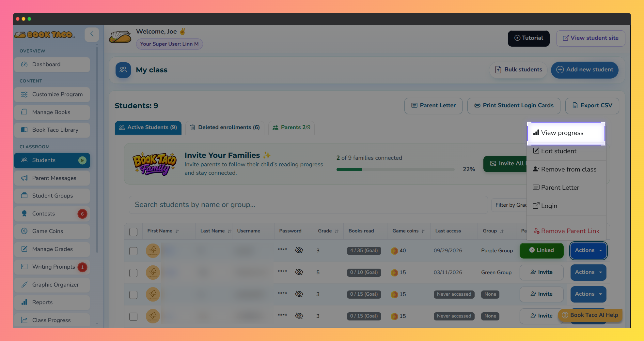Click password eye icon in Purple Group row
The height and width of the screenshot is (341, 644).
click(x=299, y=250)
